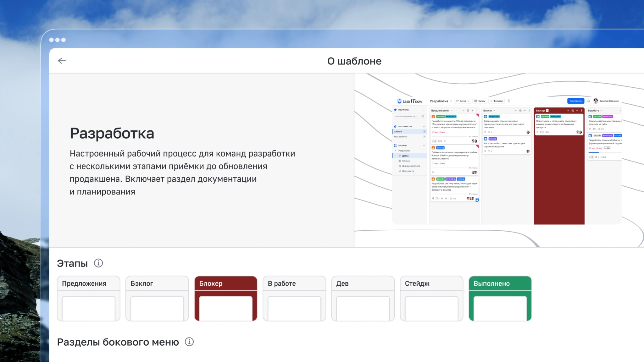Click the Разработка board preview thumbnail
Screen dimensions: 644x362
[507, 160]
